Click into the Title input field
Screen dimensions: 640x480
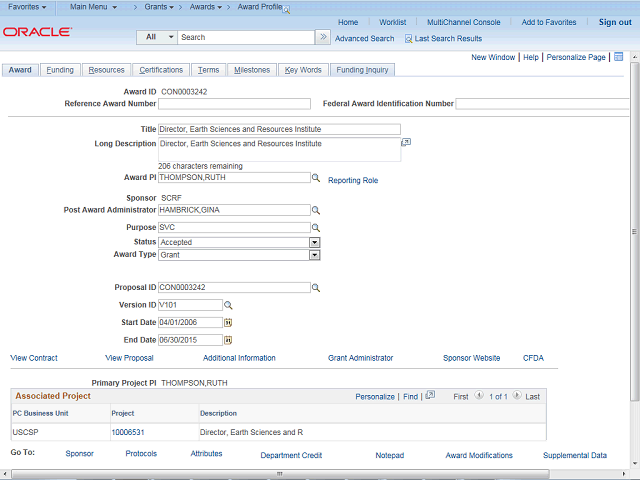[x=279, y=129]
